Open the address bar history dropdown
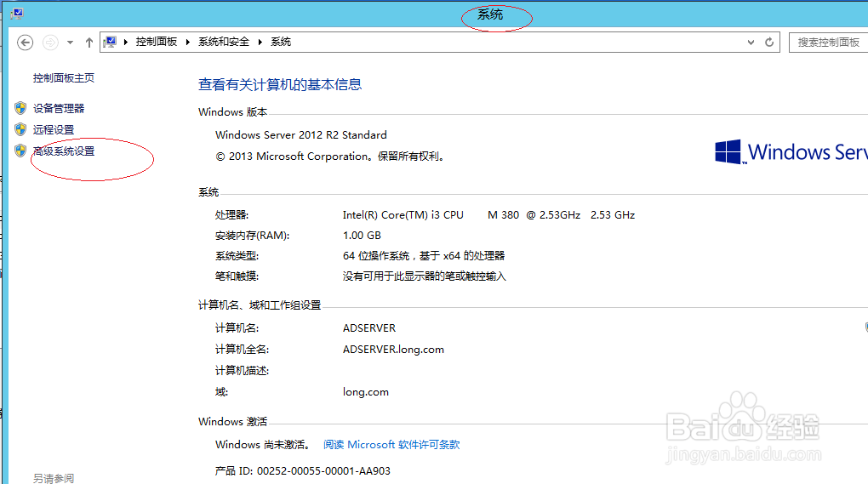The height and width of the screenshot is (484, 868). 751,42
